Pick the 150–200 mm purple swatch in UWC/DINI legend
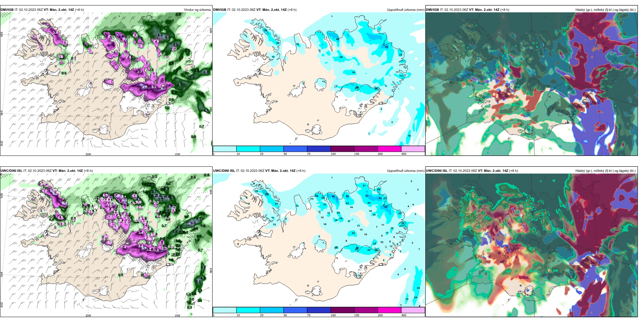The image size is (644, 322). coord(366,310)
